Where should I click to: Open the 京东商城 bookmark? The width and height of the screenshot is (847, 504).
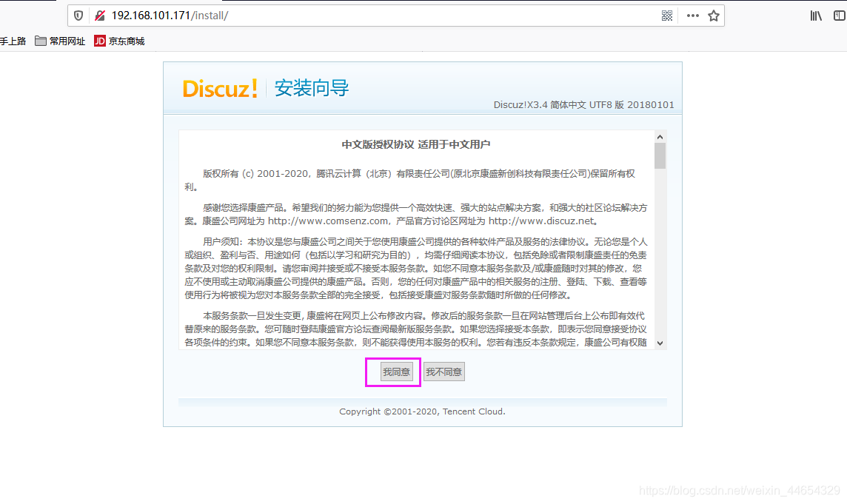click(x=119, y=41)
